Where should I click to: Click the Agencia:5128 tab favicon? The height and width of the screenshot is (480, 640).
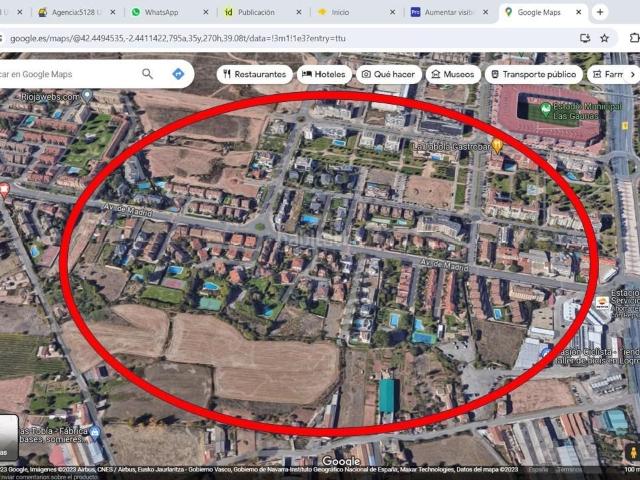42,13
